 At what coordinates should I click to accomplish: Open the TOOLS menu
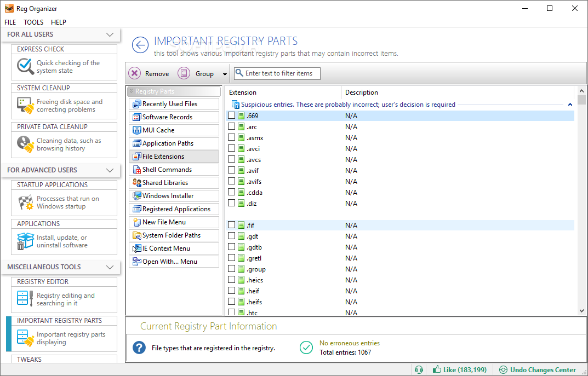click(x=33, y=22)
